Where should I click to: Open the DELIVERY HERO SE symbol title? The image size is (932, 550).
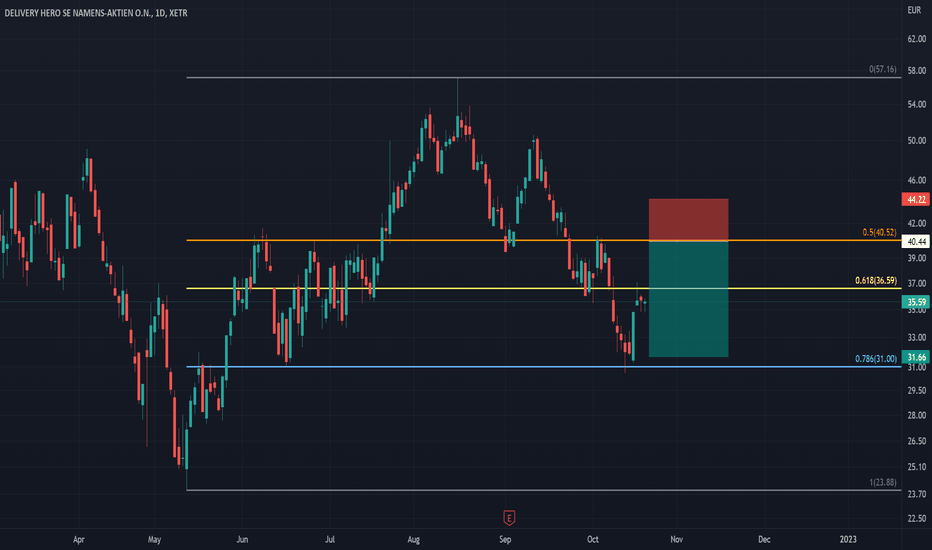point(96,12)
